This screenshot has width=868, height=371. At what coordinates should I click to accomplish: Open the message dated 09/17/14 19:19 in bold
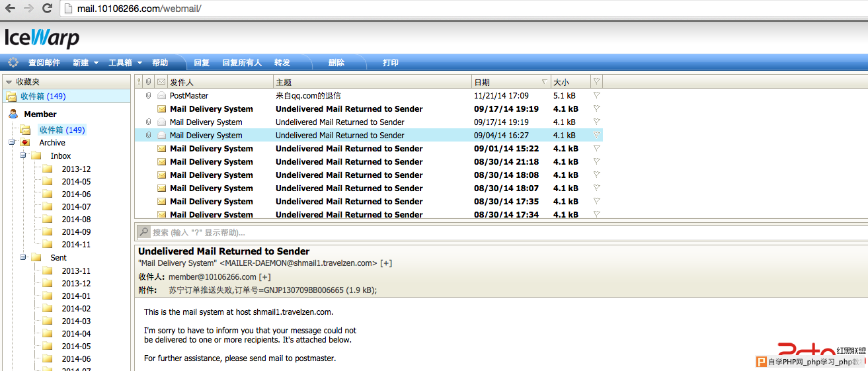click(369, 109)
